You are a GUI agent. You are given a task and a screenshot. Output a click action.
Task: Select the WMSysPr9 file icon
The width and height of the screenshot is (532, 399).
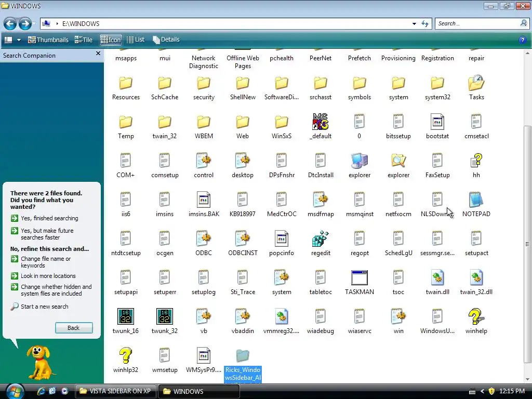pos(204,355)
